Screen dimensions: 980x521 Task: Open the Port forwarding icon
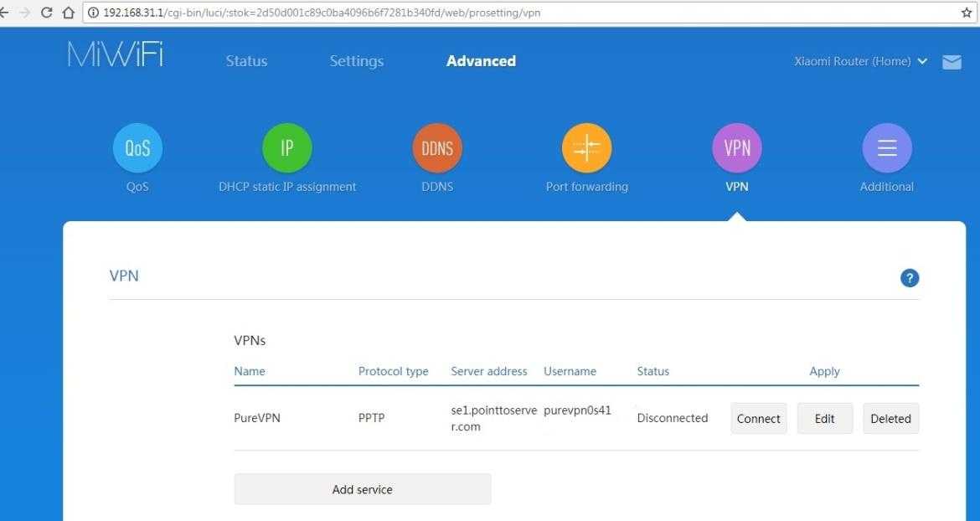pyautogui.click(x=586, y=148)
